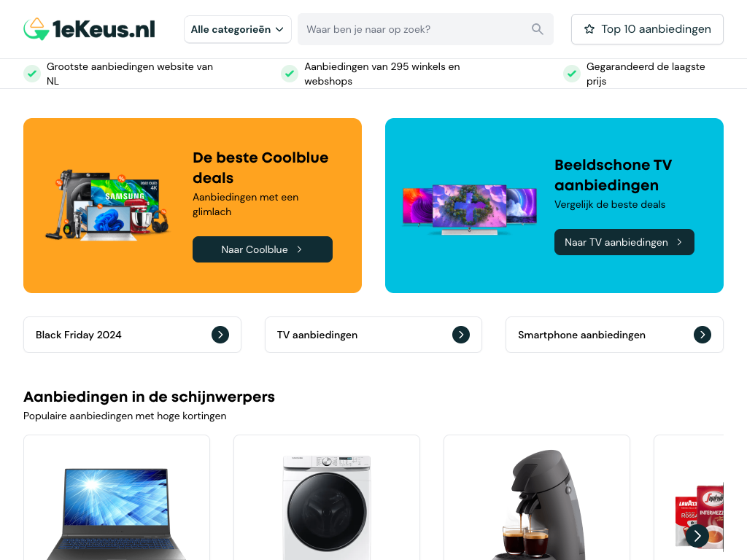Focus the Waar ben je naar op zoek search field

click(x=425, y=29)
